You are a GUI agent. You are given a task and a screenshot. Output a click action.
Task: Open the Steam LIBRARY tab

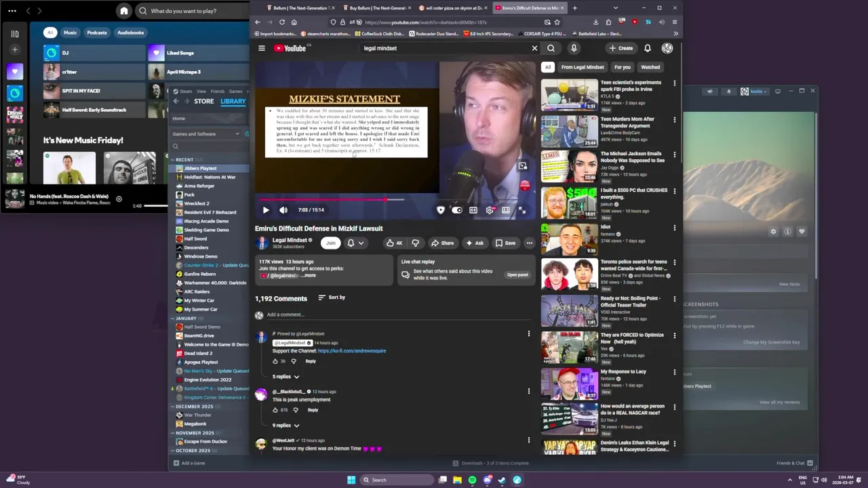tap(233, 101)
